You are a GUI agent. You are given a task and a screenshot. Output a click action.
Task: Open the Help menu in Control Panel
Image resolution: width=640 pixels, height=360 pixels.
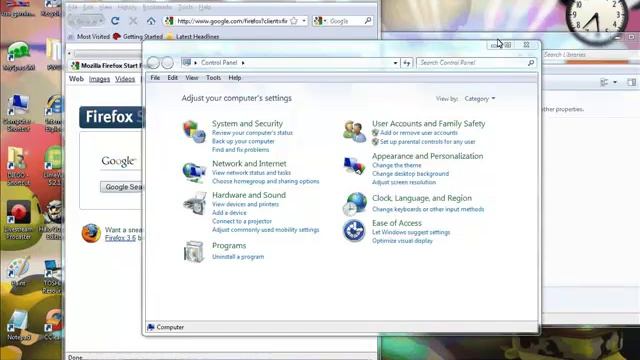[x=234, y=78]
